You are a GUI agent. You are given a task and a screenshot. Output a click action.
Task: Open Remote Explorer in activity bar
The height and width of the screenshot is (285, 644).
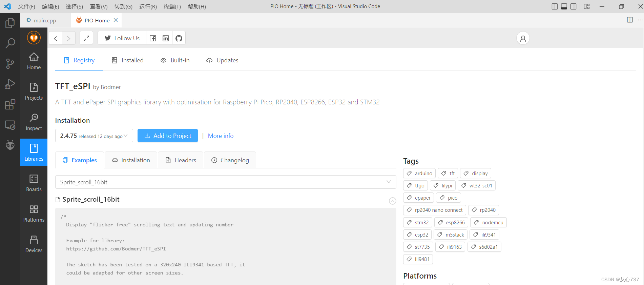tap(10, 125)
